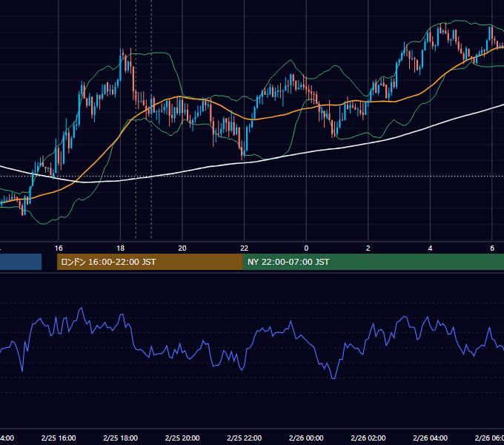Select the 20 hour label under the chart
The image size is (504, 445).
[x=182, y=248]
